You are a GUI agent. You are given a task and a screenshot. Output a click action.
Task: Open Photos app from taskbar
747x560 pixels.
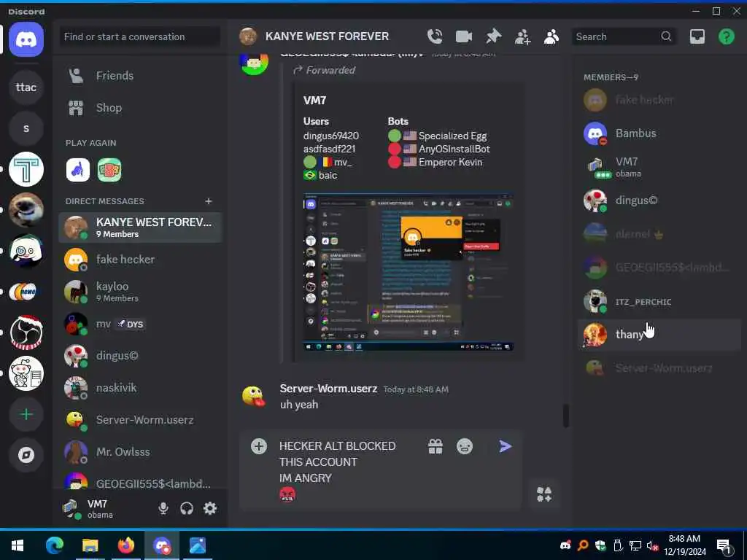coord(198,545)
